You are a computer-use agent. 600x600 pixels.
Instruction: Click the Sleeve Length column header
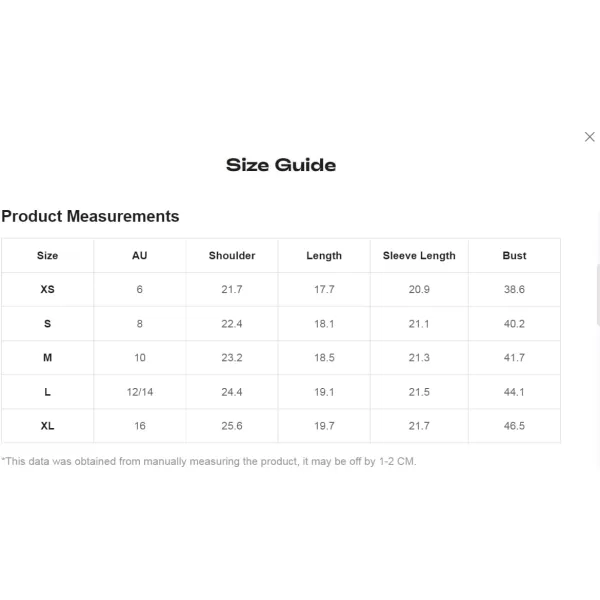[x=419, y=256]
